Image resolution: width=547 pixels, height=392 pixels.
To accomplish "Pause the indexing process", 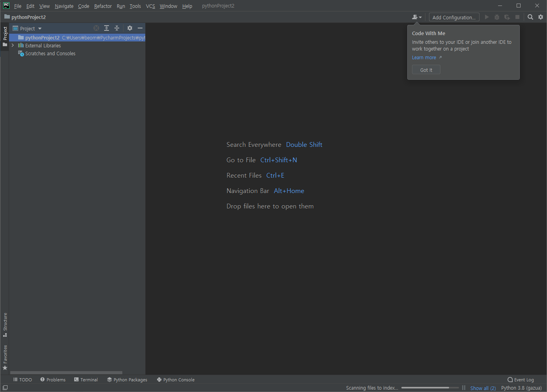I will [x=464, y=388].
